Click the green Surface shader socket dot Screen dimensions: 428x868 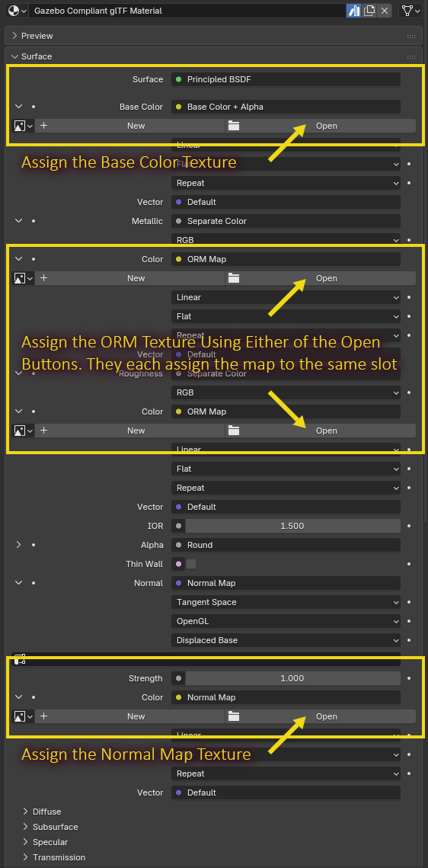pos(179,79)
